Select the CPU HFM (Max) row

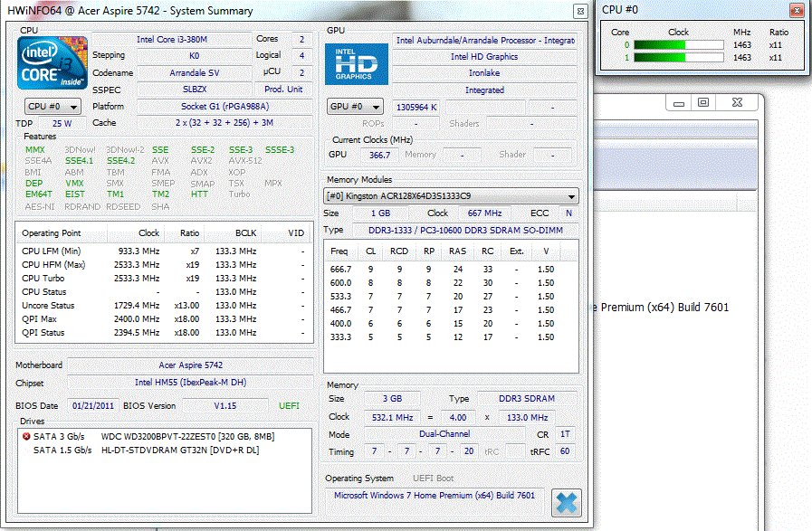[x=164, y=264]
